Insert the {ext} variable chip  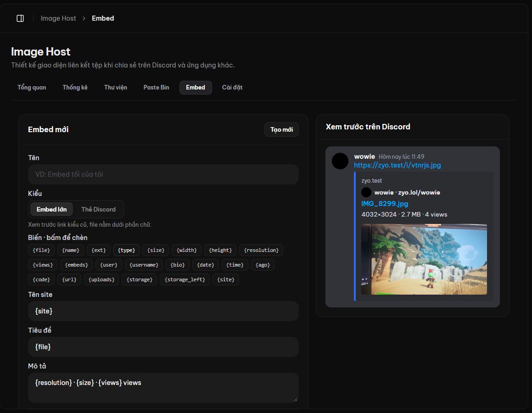[x=99, y=250]
